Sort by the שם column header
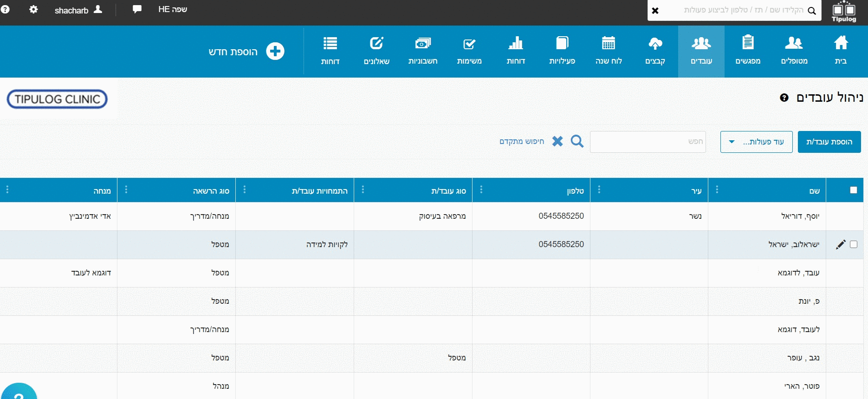Viewport: 868px width, 399px height. [815, 191]
